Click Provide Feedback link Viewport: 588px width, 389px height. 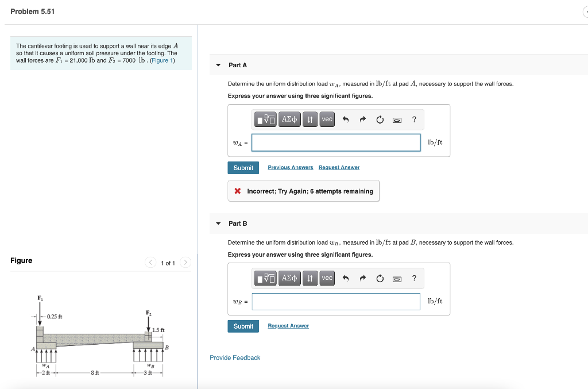click(234, 357)
